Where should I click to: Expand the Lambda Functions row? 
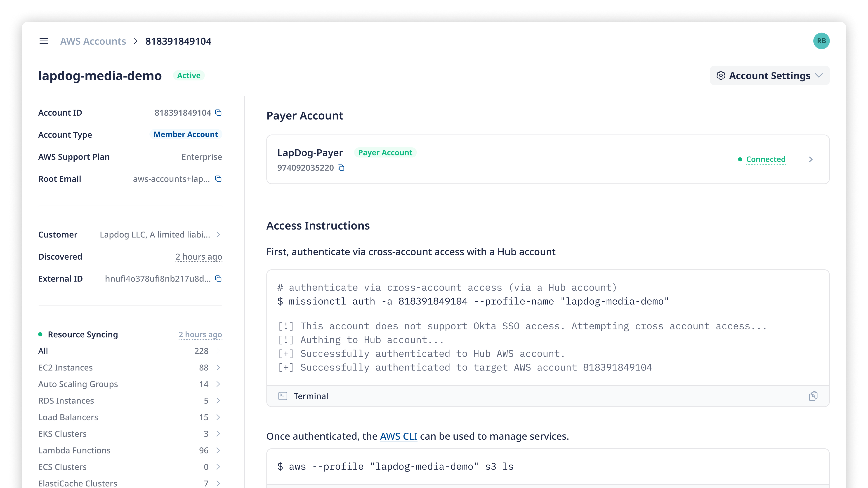pyautogui.click(x=218, y=450)
